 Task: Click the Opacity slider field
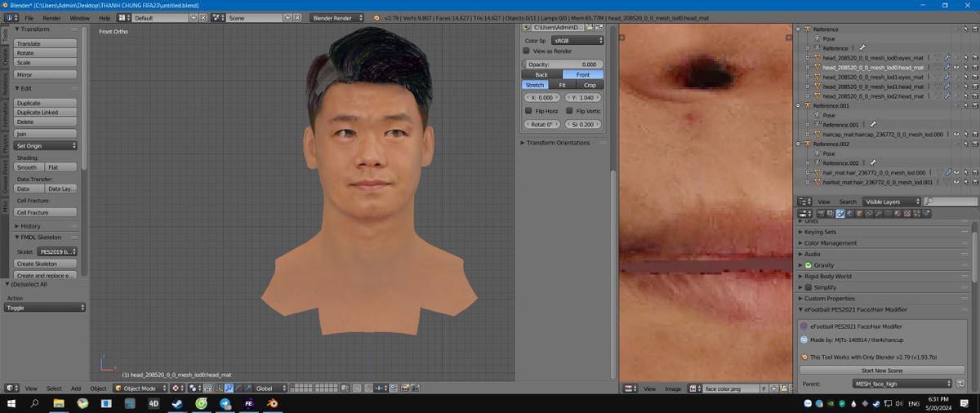[x=563, y=64]
